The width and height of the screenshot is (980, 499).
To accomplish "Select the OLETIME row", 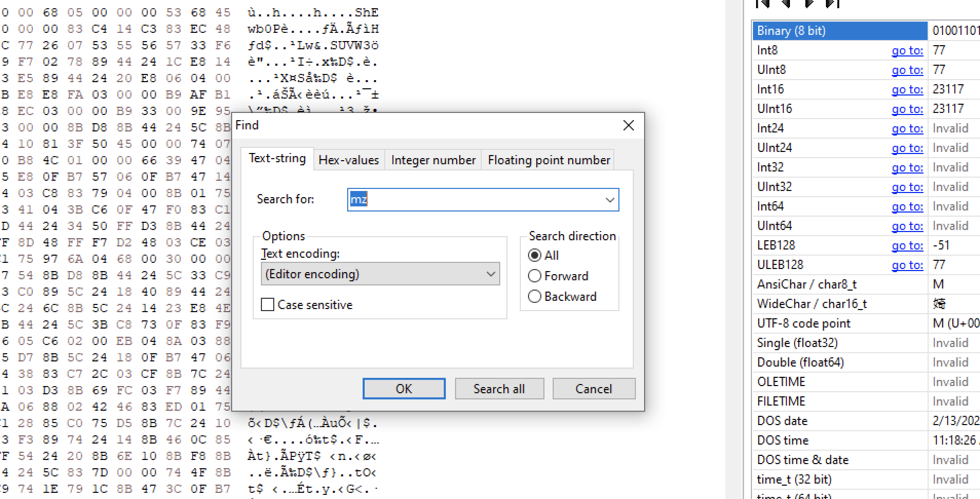I will click(866, 382).
